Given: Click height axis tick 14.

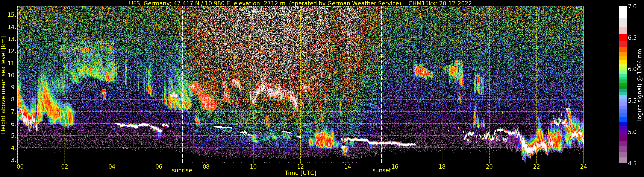Looking at the screenshot, I should click(x=12, y=27).
